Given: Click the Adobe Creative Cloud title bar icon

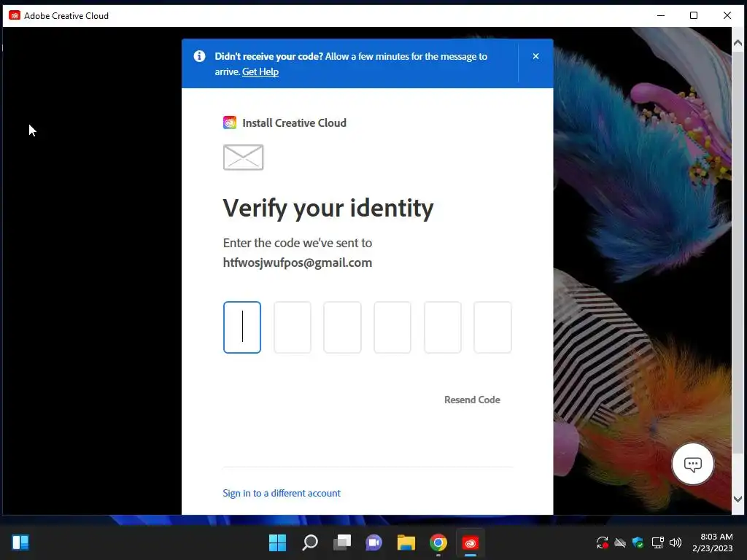Looking at the screenshot, I should (x=15, y=16).
